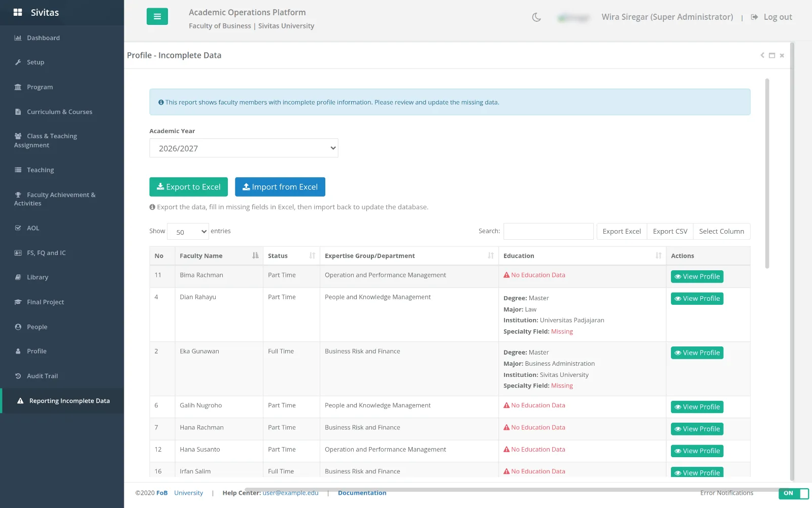Image resolution: width=812 pixels, height=508 pixels.
Task: Click No Education Data warning for Bima Rachman
Action: point(534,275)
